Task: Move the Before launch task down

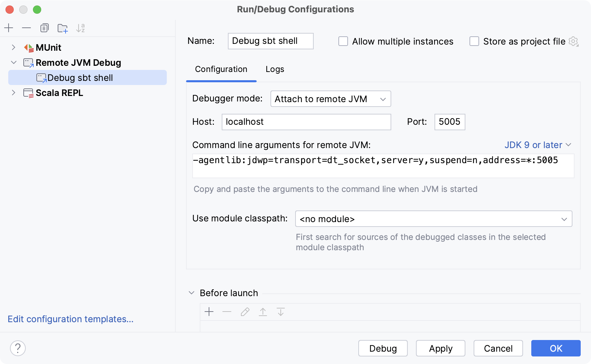Action: [281, 312]
